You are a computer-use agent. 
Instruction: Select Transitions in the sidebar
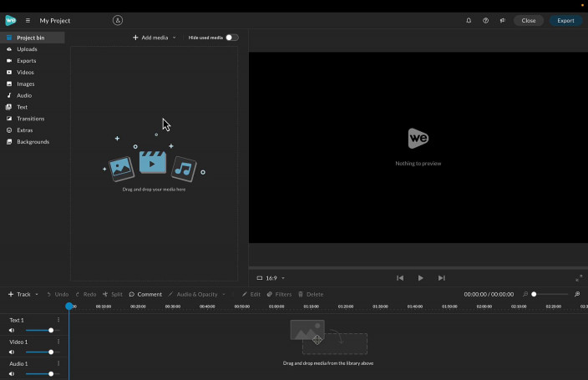tap(31, 119)
